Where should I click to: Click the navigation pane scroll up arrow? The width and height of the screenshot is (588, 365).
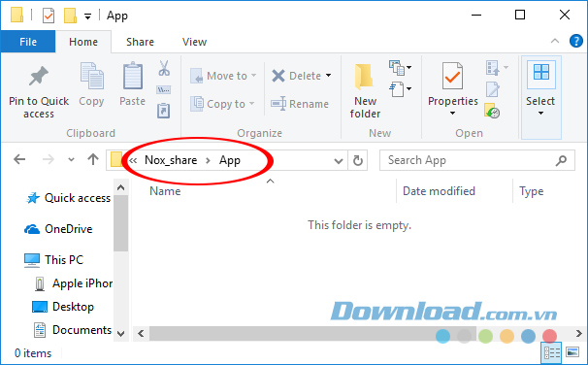coord(120,187)
